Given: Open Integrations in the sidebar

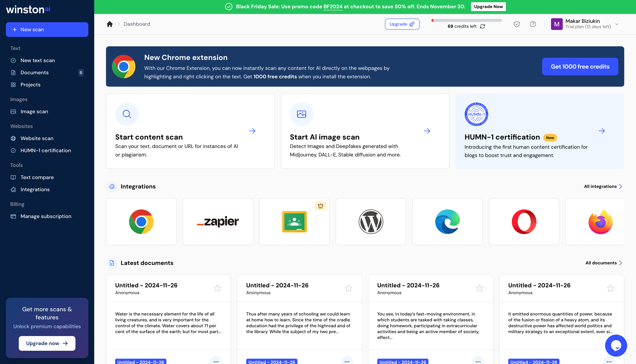Looking at the screenshot, I should point(47,190).
